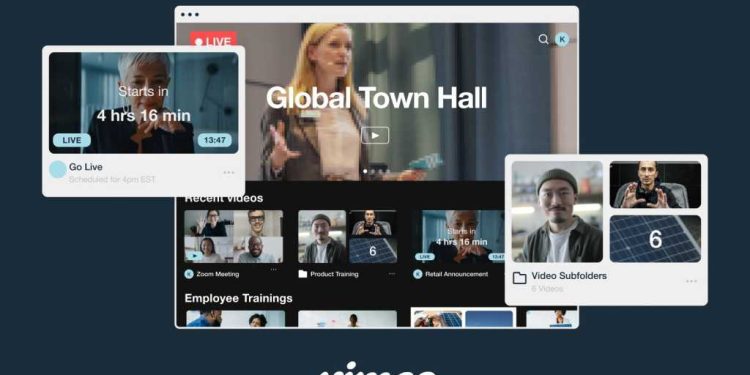750x375 pixels.
Task: Open the Product Training folder thumbnail
Action: 347,236
